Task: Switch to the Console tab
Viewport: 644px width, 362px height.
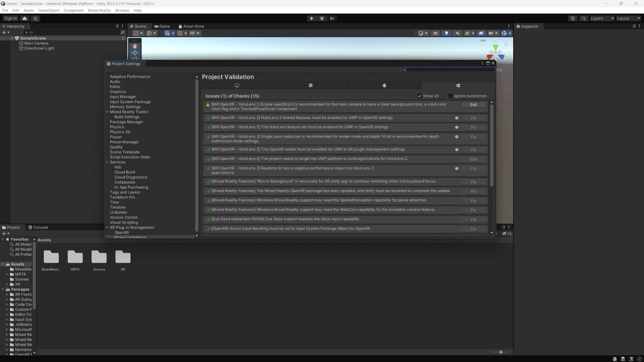Action: pos(39,227)
